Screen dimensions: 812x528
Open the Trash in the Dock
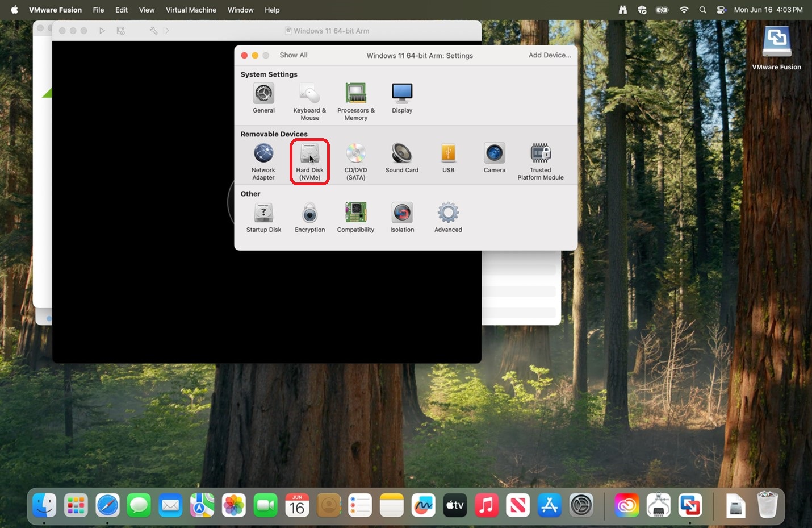point(767,505)
